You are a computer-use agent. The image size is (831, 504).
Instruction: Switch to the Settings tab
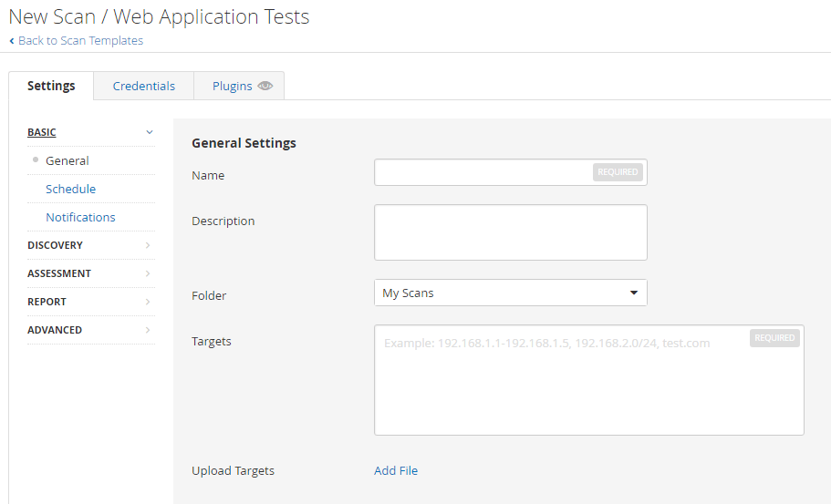tap(51, 86)
